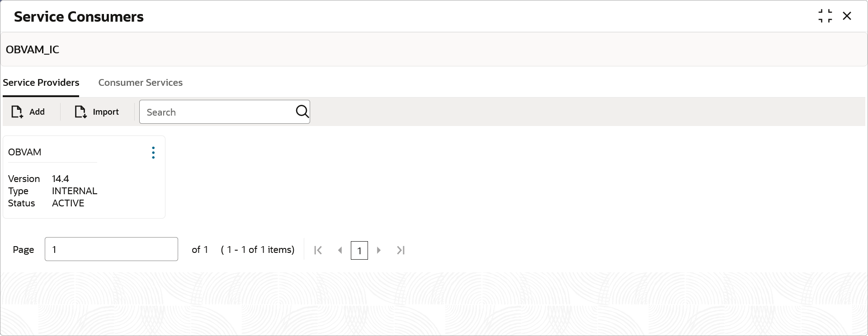Go to next page arrow
Viewport: 868px width, 336px height.
click(379, 250)
